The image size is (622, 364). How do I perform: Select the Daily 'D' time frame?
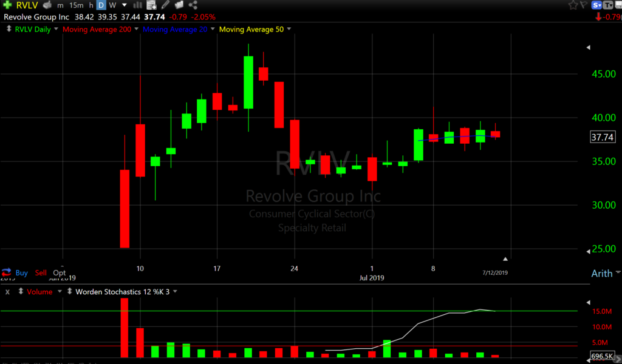101,5
